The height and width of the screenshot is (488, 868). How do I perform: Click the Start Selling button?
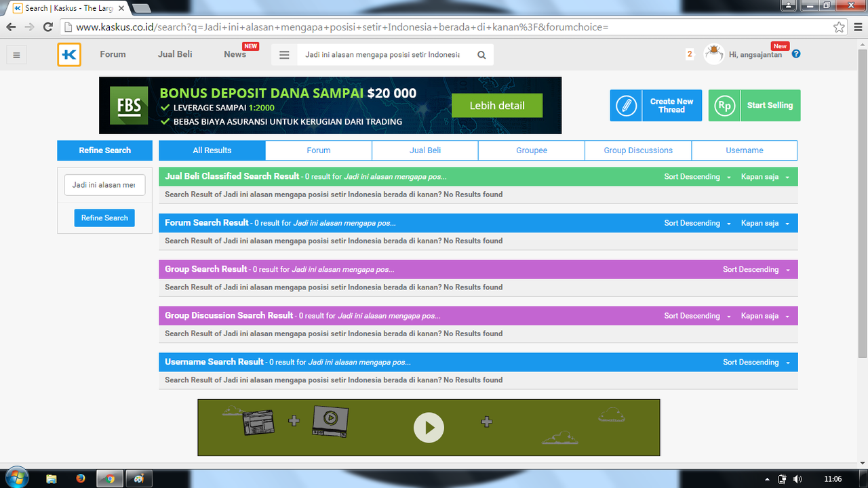point(755,106)
